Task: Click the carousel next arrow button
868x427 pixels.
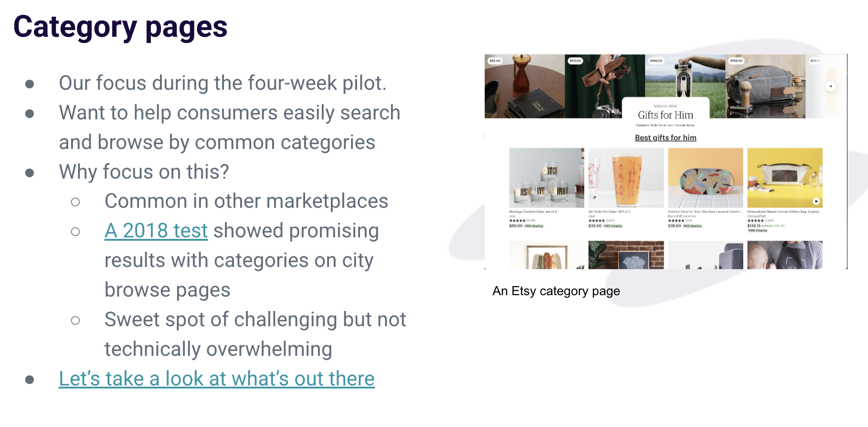Action: pyautogui.click(x=831, y=86)
